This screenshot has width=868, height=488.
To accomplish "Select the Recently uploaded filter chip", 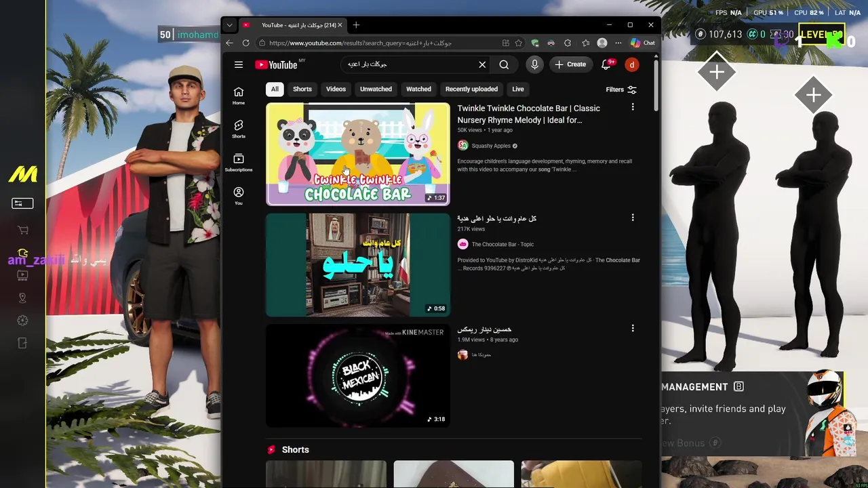I will click(471, 89).
